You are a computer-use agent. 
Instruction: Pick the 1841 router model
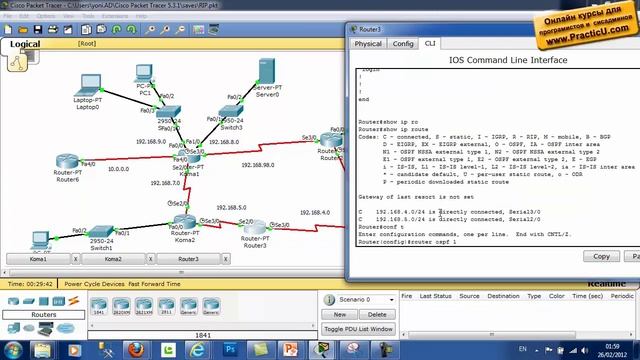point(99,306)
